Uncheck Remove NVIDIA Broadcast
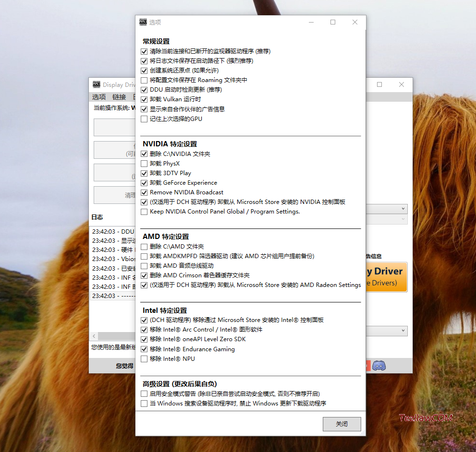 pos(144,192)
